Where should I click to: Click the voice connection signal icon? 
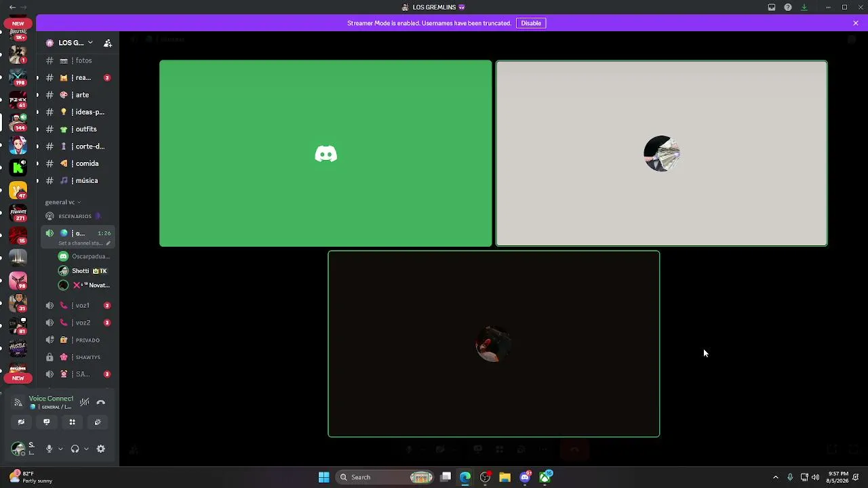coord(18,403)
